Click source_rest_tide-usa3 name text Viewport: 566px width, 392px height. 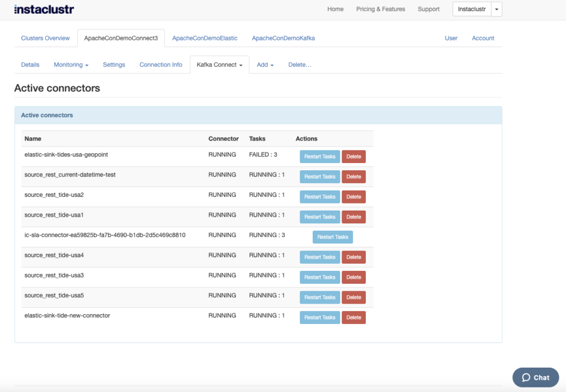(x=54, y=275)
